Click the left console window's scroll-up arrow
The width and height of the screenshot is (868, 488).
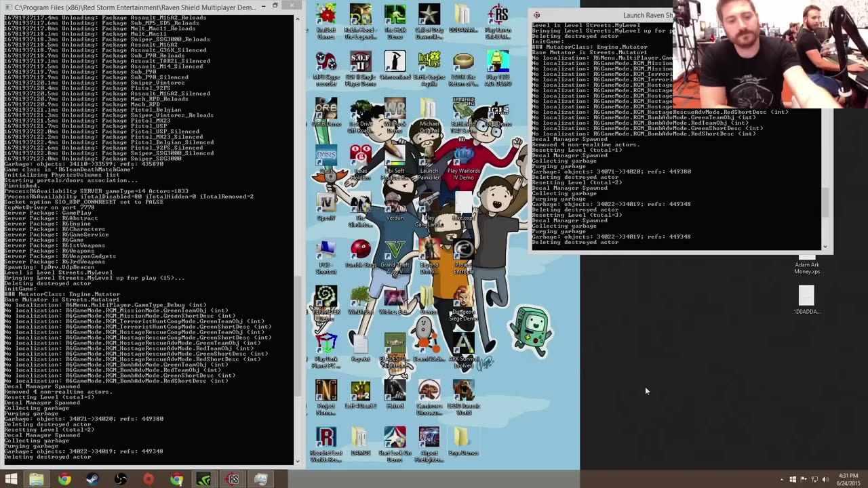(297, 19)
